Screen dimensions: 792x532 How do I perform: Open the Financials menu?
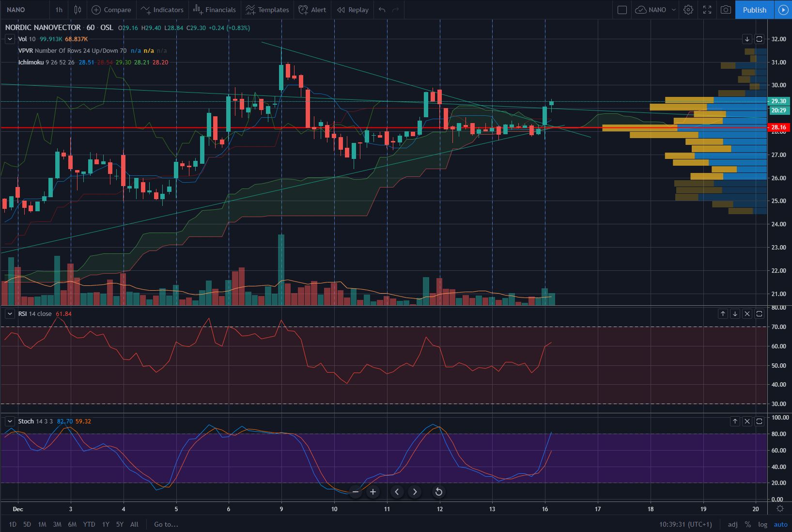point(214,10)
